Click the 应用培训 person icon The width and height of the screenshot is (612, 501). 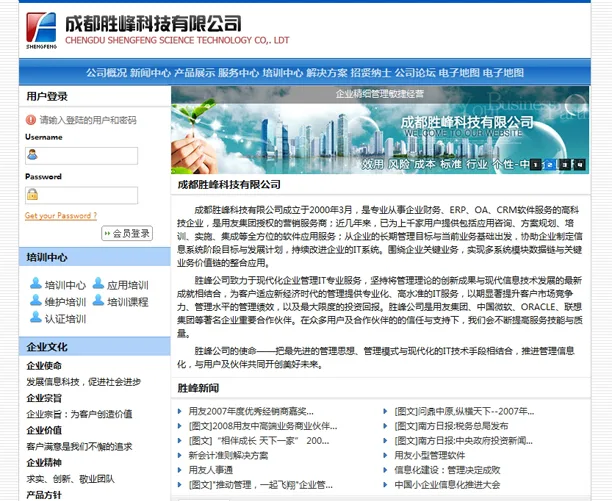click(97, 284)
